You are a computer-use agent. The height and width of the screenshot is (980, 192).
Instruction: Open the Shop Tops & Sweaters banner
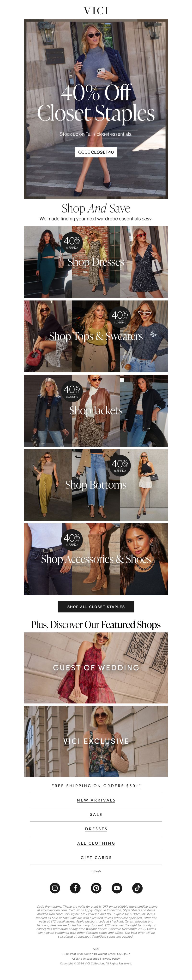pos(96,336)
